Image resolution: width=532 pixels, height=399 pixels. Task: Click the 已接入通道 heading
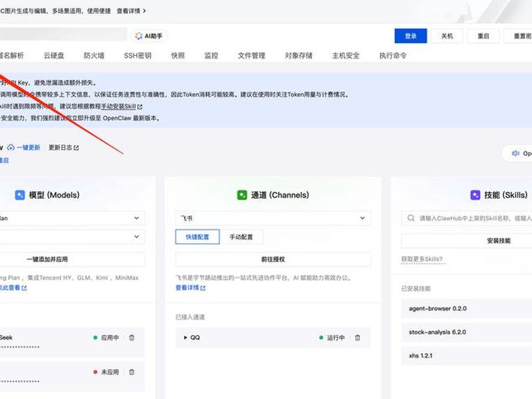(190, 317)
